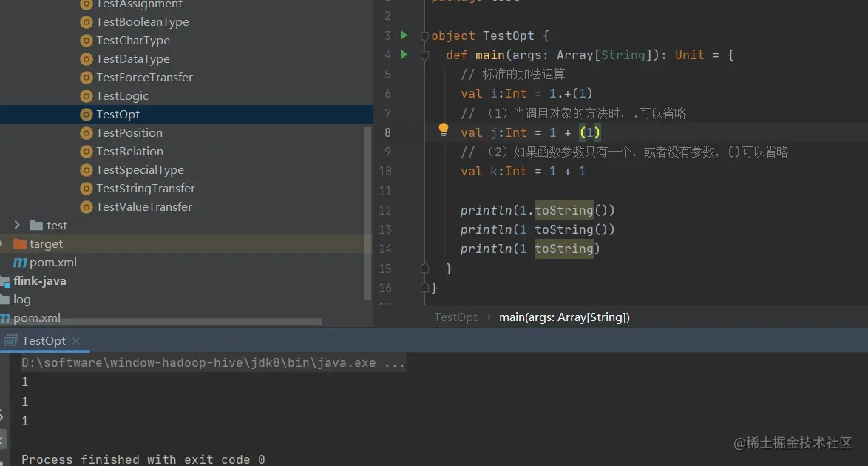
Task: Open TestStringTransfer in the project tree
Action: tap(146, 189)
